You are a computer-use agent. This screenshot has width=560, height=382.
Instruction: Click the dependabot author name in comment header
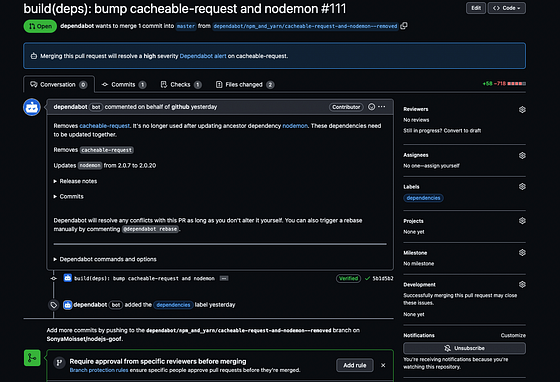(x=70, y=107)
